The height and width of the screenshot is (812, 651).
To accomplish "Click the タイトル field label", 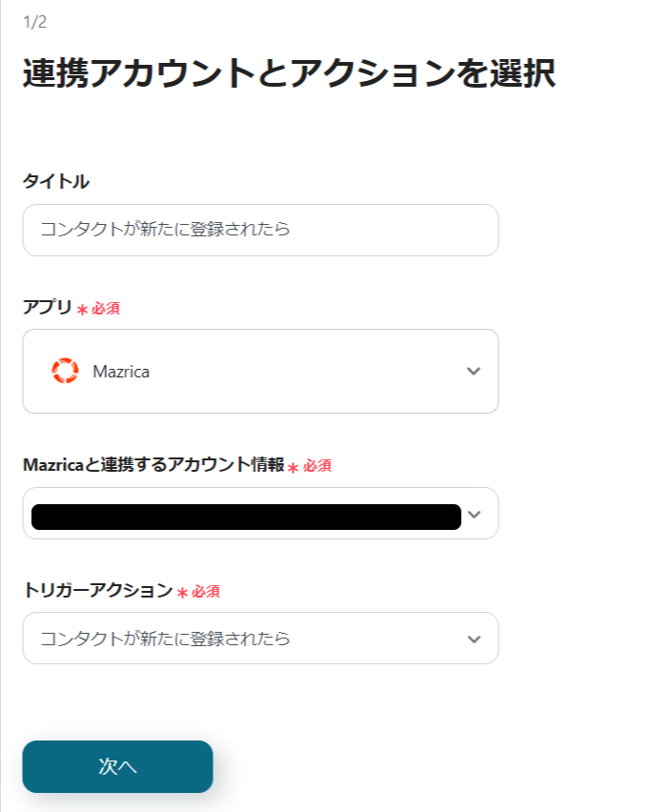I will click(x=55, y=181).
